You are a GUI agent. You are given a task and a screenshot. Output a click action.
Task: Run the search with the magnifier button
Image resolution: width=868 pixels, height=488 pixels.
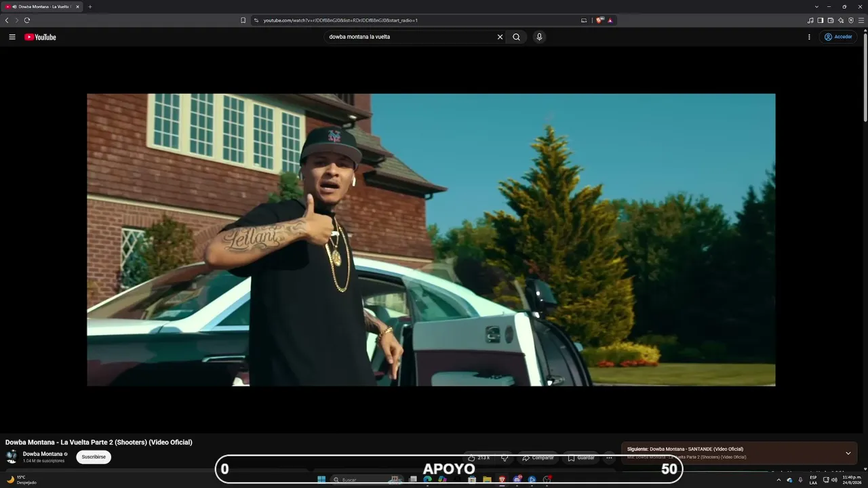point(516,37)
